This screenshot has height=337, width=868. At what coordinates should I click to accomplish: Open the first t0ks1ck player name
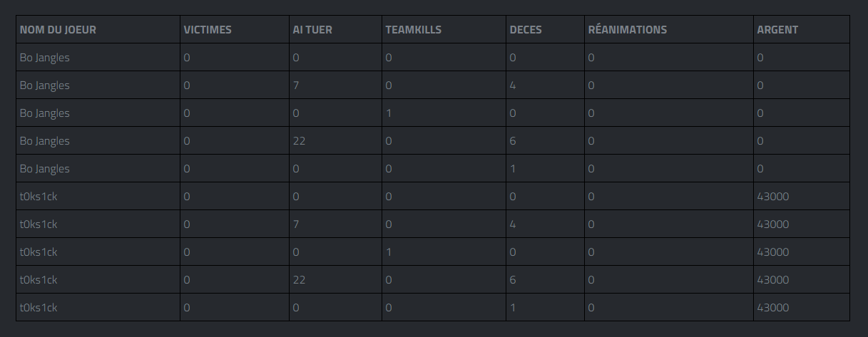pos(39,197)
